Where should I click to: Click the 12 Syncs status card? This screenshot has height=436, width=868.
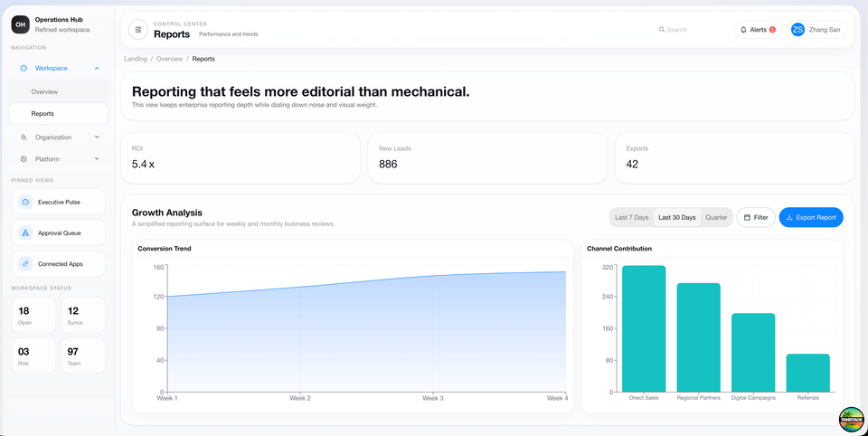(x=83, y=315)
